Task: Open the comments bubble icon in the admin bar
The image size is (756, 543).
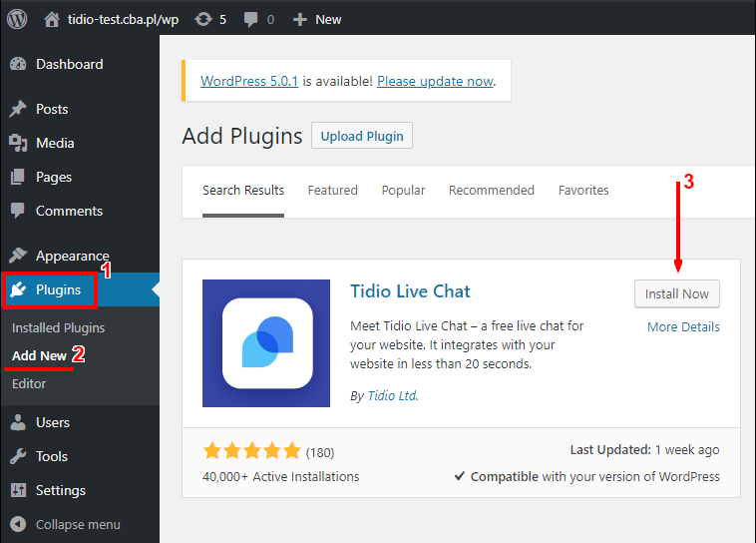Action: (250, 20)
